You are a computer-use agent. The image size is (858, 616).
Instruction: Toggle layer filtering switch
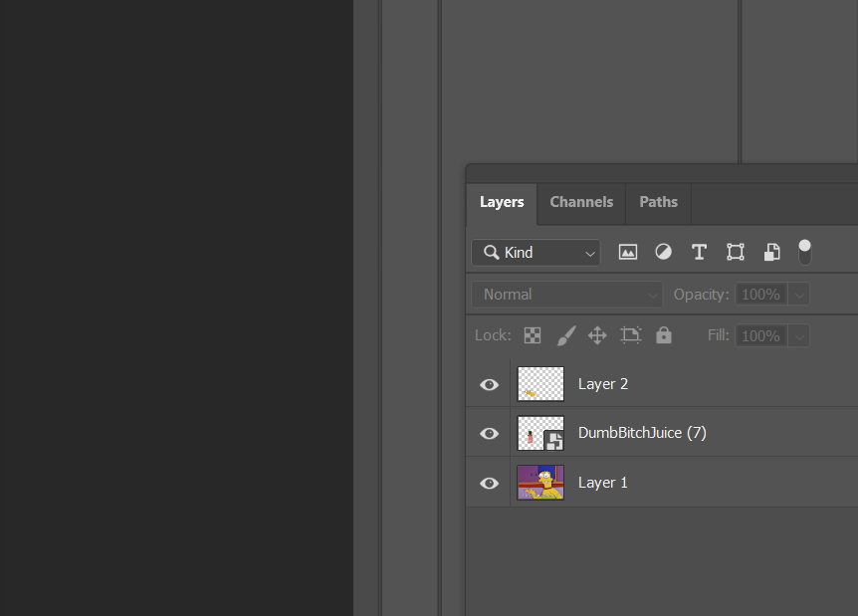click(x=804, y=252)
